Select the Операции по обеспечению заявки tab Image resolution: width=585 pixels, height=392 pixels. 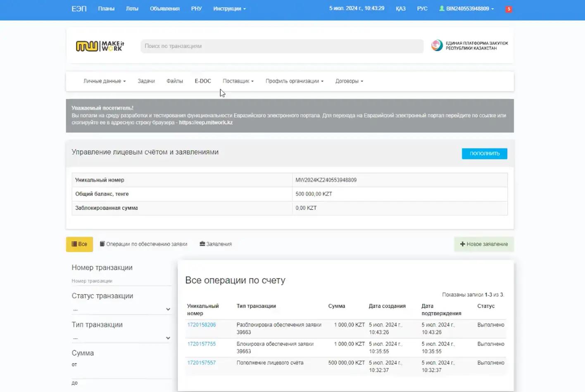click(143, 244)
